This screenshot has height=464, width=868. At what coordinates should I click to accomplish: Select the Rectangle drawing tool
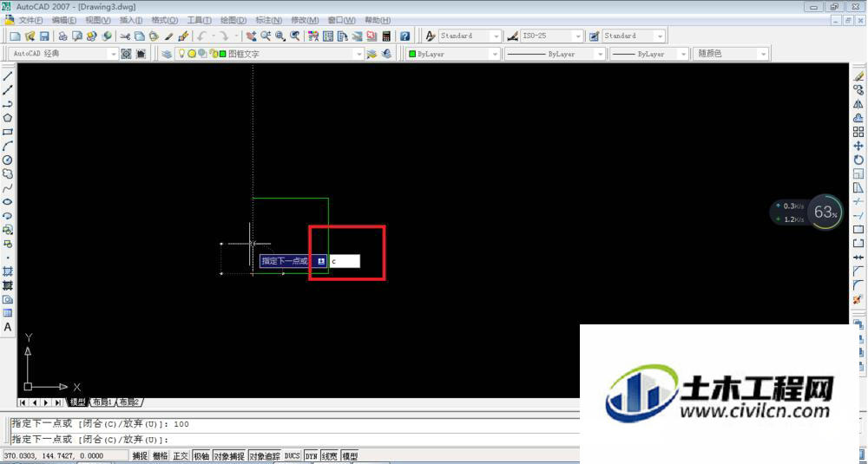point(8,132)
